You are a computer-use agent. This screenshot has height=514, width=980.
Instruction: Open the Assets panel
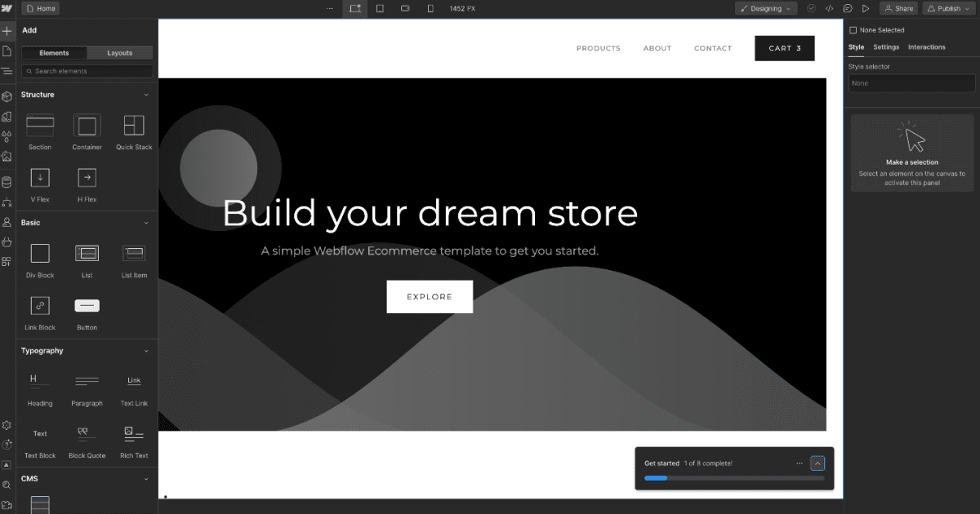[8, 157]
